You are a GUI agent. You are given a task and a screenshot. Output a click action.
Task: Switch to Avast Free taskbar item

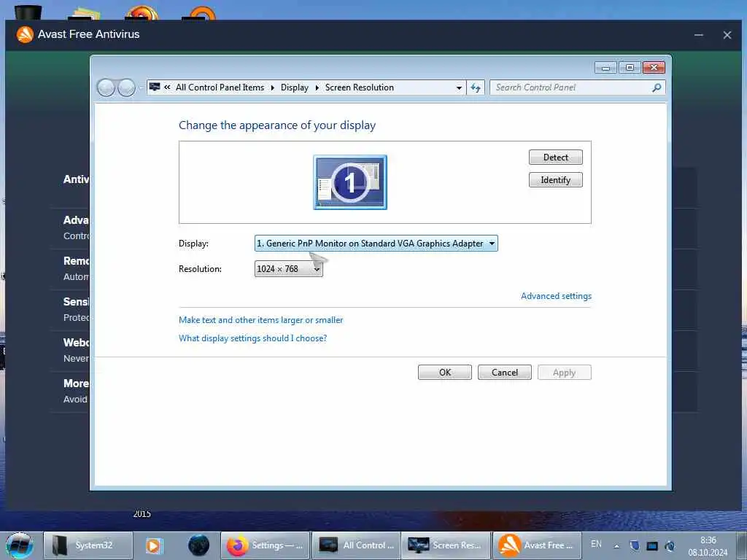point(536,545)
